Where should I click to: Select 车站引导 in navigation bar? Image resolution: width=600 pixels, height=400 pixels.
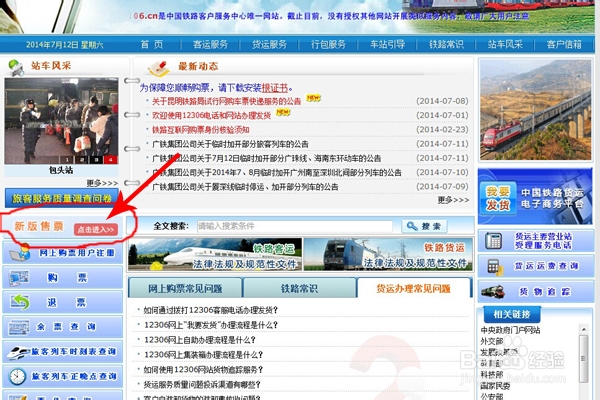pos(387,44)
